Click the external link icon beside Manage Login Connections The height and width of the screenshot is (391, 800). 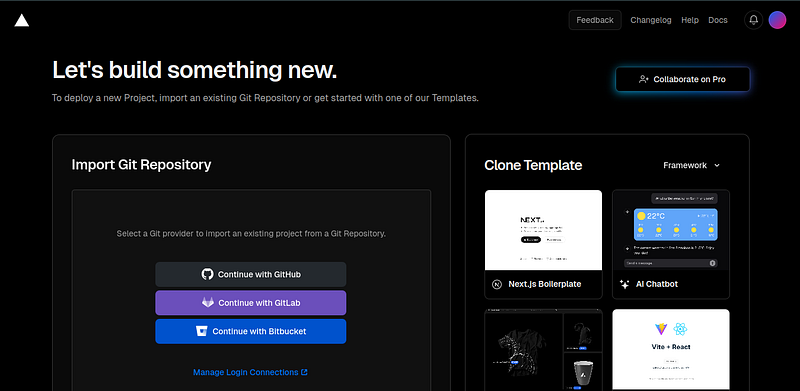coord(305,372)
